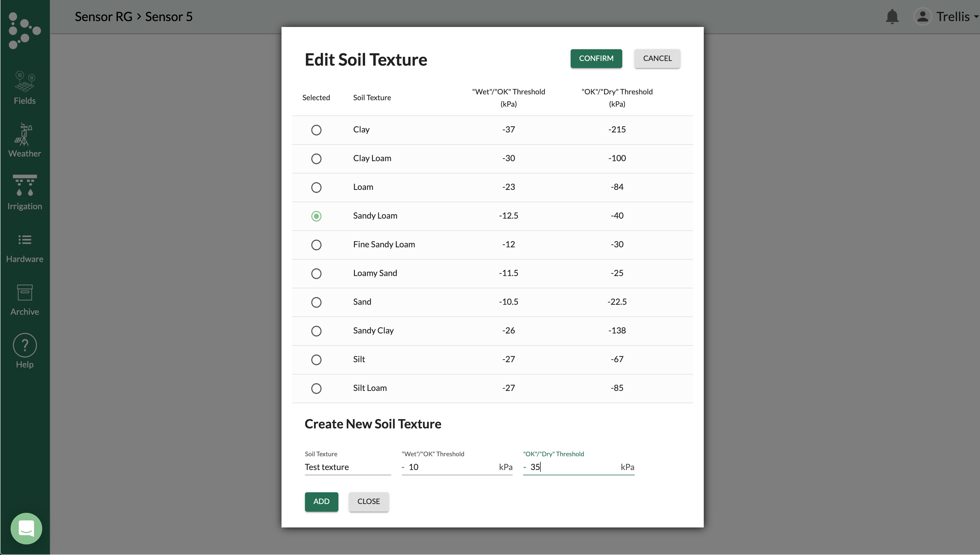The height and width of the screenshot is (555, 980).
Task: Open the Fields section icon
Action: coord(25,82)
